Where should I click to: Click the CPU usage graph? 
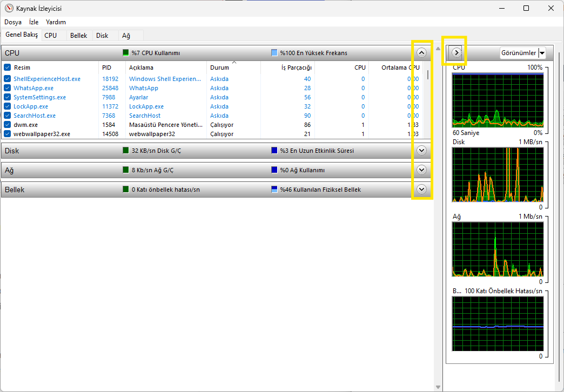coord(498,100)
